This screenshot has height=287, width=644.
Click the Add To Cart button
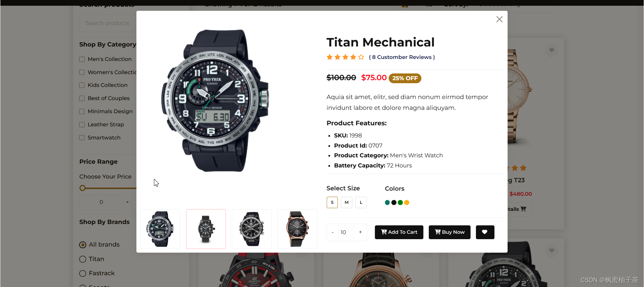pos(399,232)
